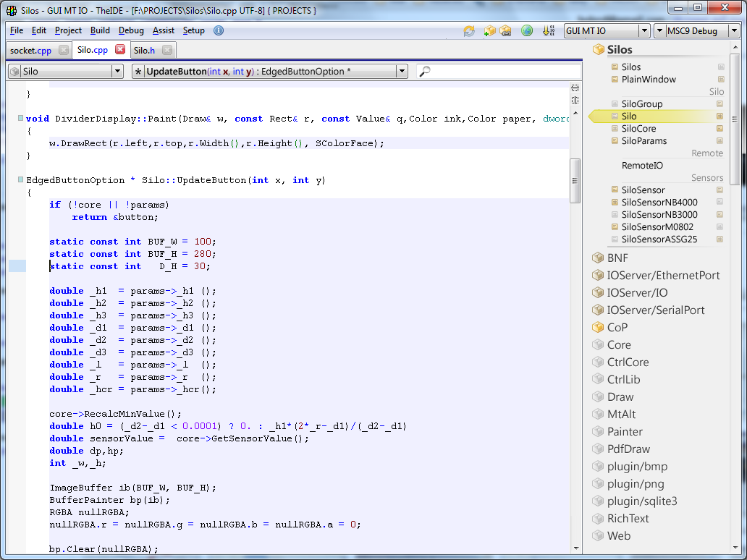
Task: Open the CoP package in package list
Action: (x=617, y=327)
